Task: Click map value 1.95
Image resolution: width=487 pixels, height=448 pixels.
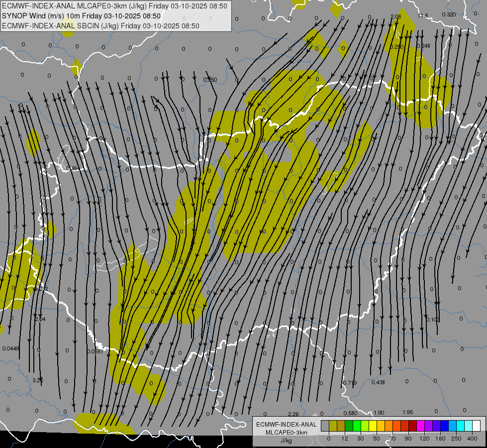Action: point(408,412)
